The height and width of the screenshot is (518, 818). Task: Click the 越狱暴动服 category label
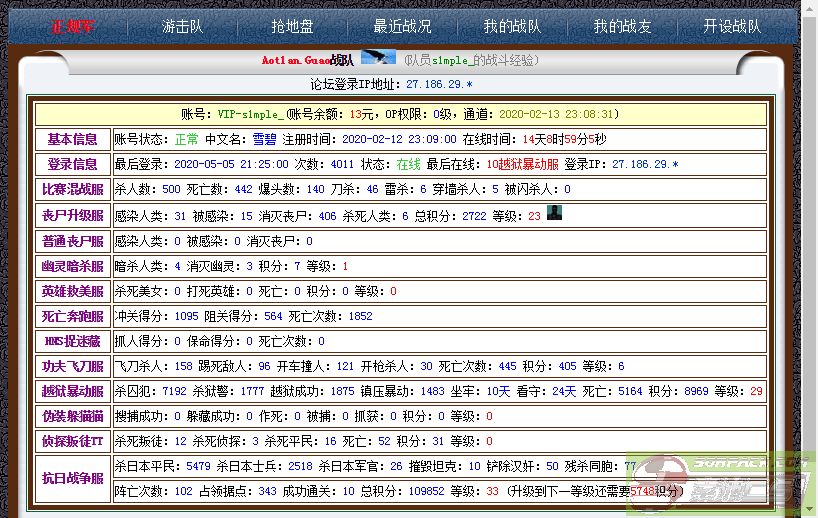pos(72,391)
